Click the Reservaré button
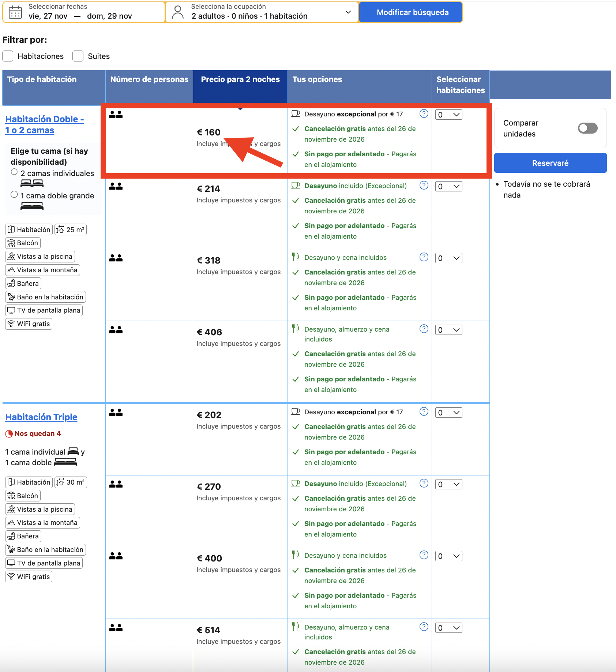This screenshot has height=672, width=616. [550, 163]
